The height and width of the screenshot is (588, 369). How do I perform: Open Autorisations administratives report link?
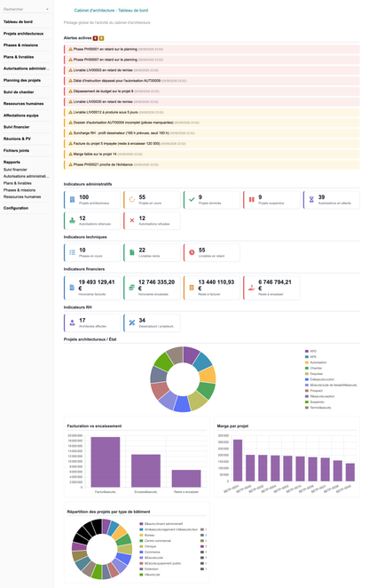[x=27, y=176]
